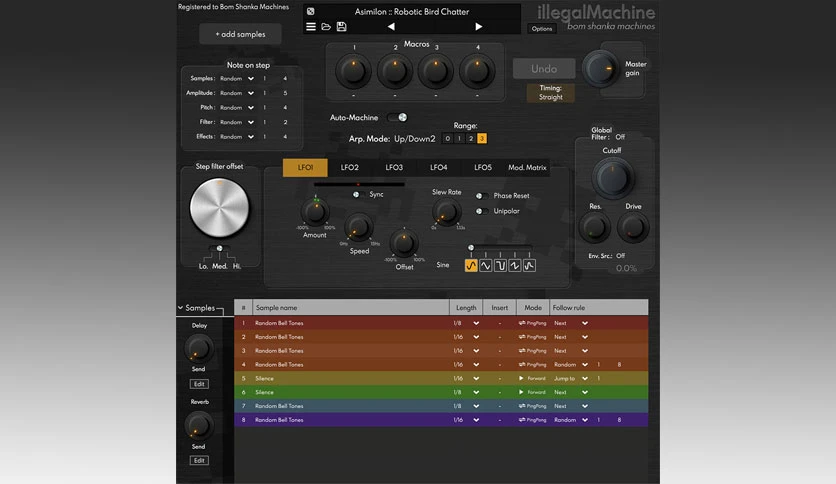Click Macro 2 knob
836x484 pixels.
pyautogui.click(x=395, y=71)
